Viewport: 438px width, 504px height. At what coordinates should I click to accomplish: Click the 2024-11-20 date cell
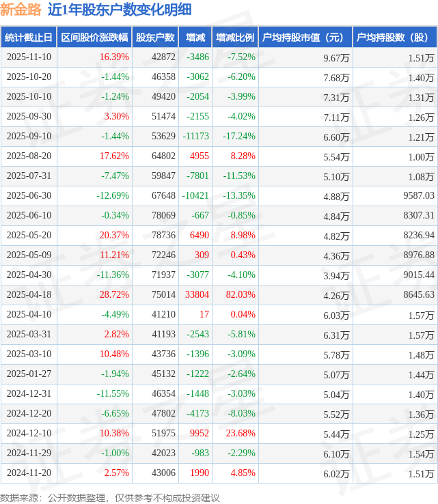tap(28, 473)
